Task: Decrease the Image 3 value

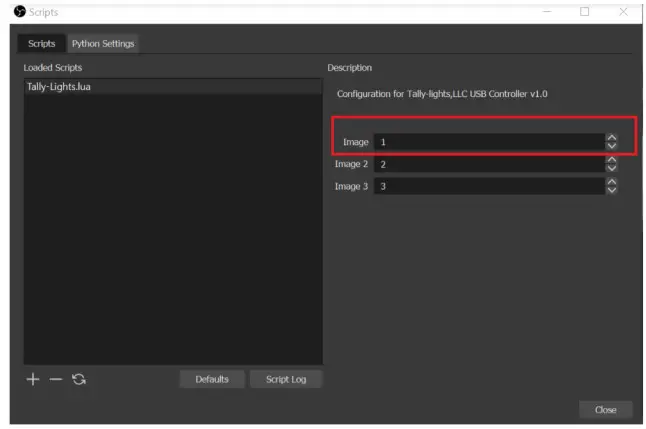Action: click(x=612, y=190)
